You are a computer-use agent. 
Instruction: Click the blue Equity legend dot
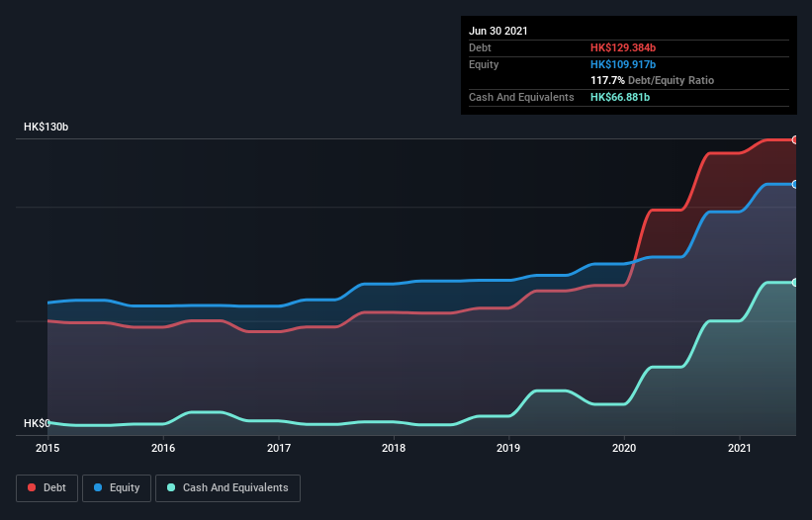98,487
